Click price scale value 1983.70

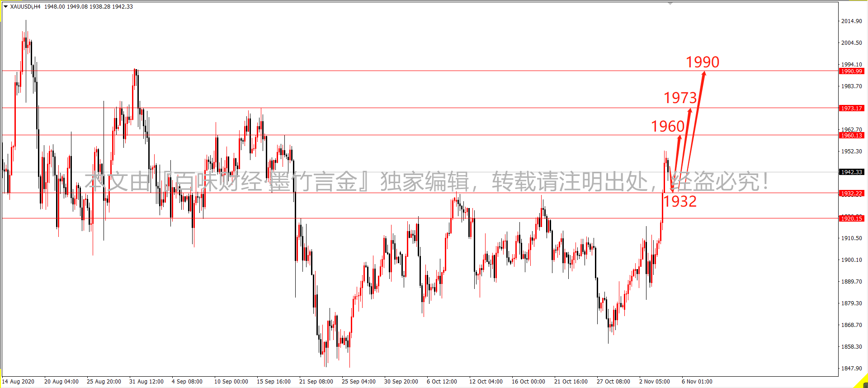pyautogui.click(x=851, y=86)
